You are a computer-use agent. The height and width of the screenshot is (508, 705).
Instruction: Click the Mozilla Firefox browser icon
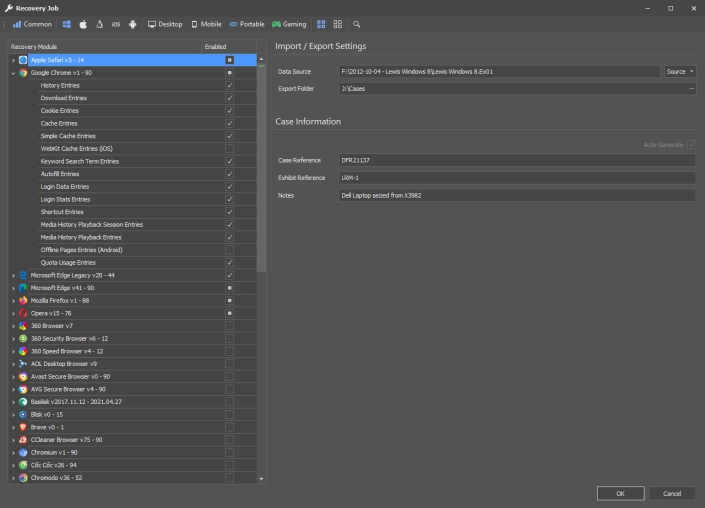click(23, 300)
